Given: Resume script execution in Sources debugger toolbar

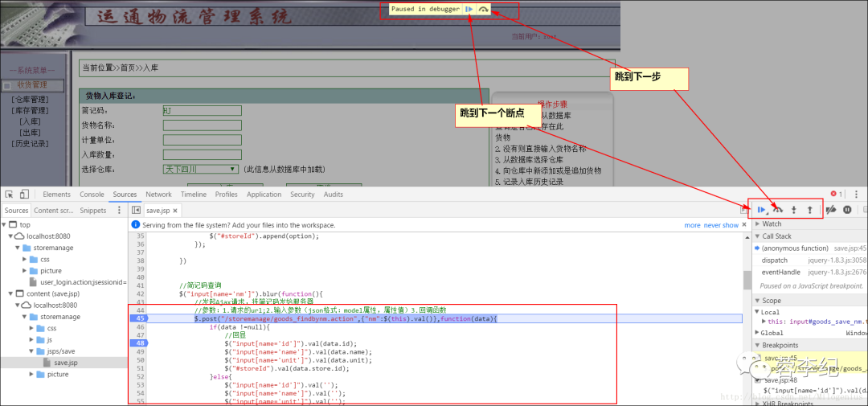Looking at the screenshot, I should 762,209.
